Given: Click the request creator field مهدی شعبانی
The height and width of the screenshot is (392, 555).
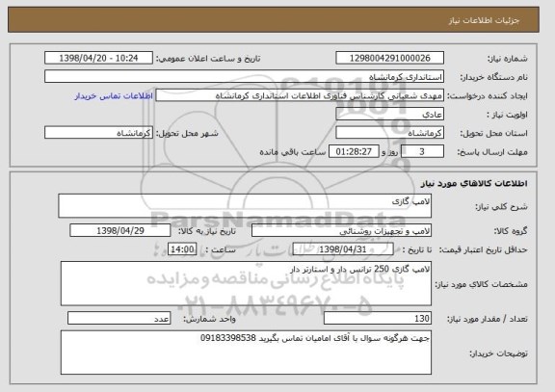Looking at the screenshot, I should click(x=300, y=95).
